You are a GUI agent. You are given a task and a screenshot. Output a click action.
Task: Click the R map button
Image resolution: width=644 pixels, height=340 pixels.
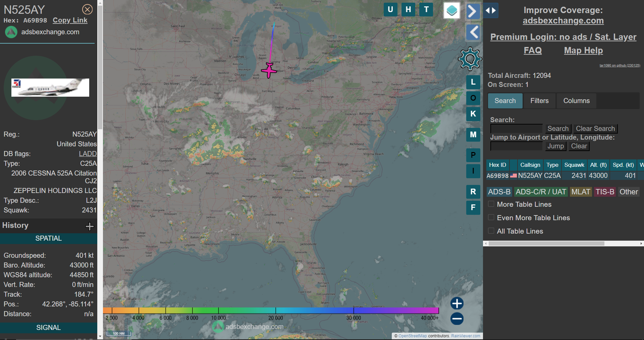coord(473,192)
